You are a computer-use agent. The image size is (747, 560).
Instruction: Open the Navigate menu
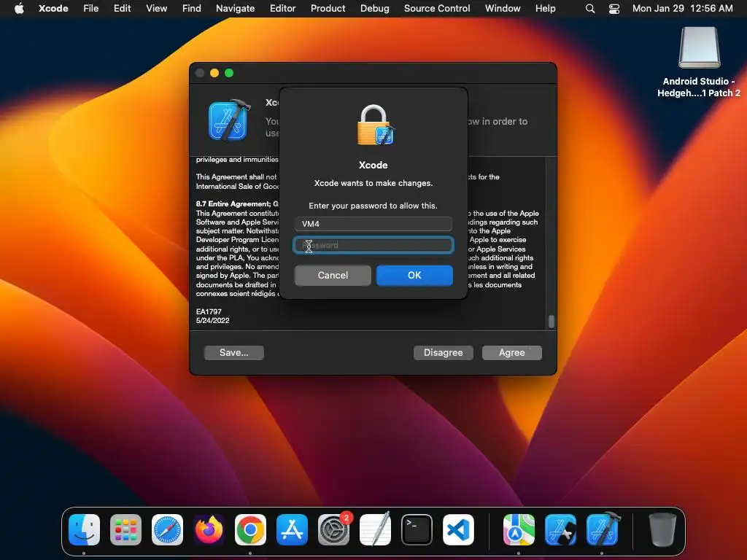tap(236, 8)
